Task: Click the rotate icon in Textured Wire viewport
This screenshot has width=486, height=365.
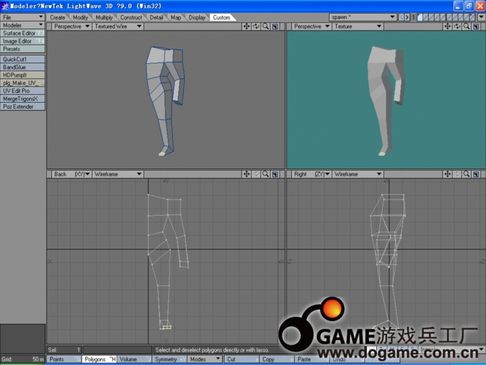Action: pos(256,26)
